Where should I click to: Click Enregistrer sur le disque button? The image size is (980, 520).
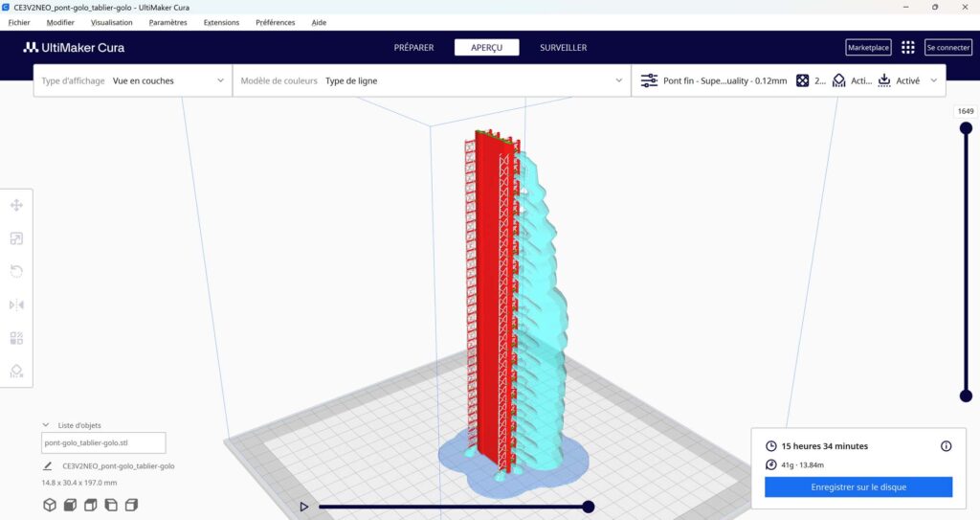(x=857, y=487)
